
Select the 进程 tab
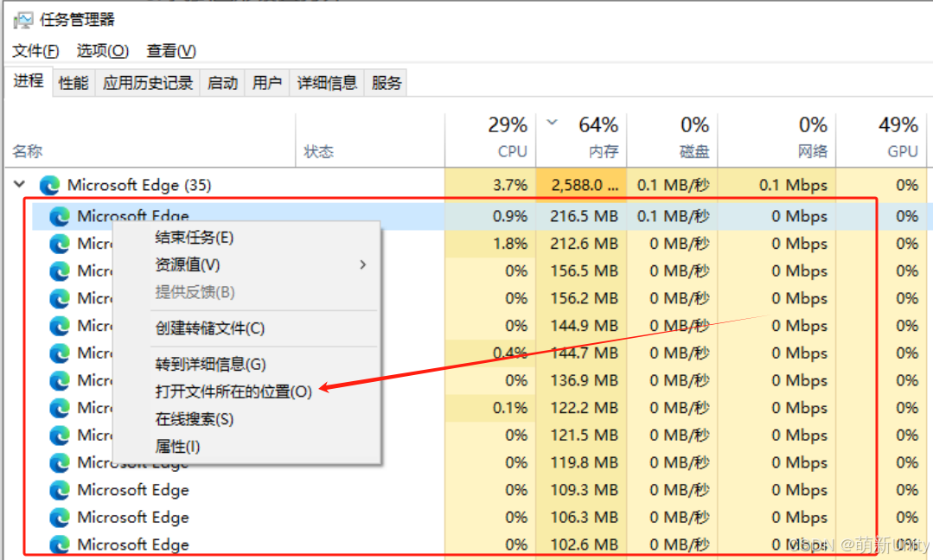29,81
